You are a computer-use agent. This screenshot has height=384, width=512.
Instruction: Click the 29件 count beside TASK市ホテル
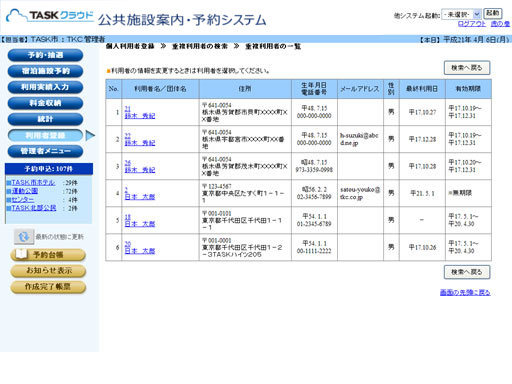[x=71, y=183]
